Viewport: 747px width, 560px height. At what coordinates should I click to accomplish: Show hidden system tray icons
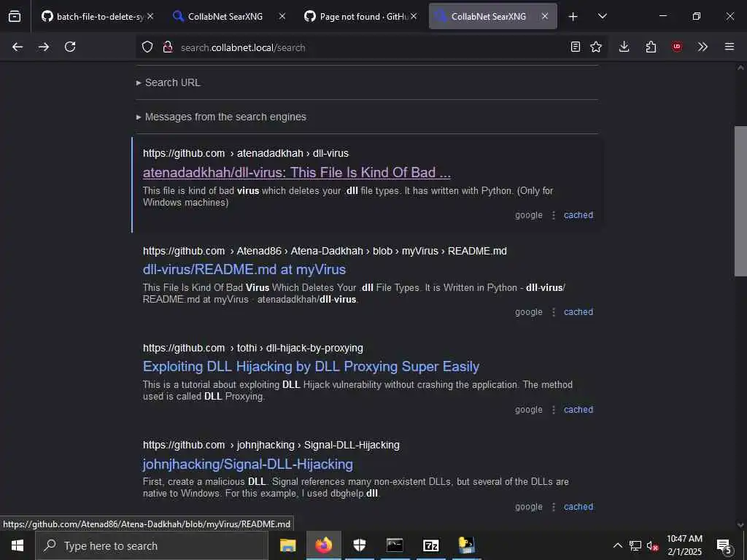(x=617, y=545)
